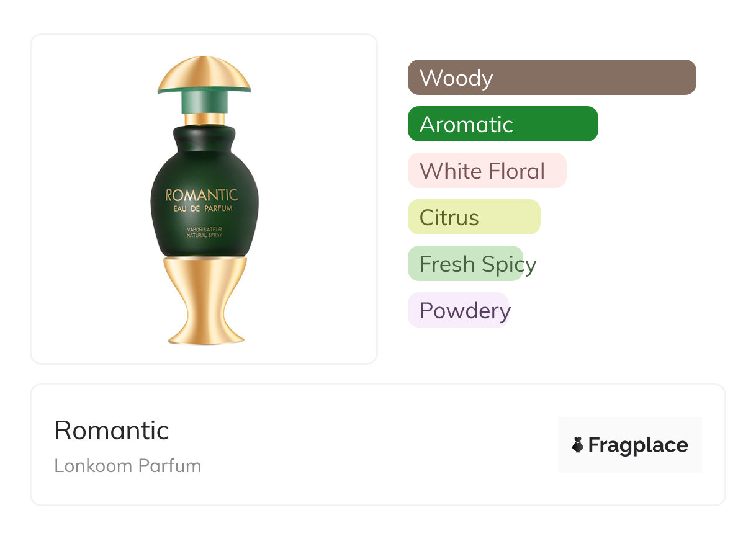The image size is (756, 536).
Task: Open the Romantic perfume title
Action: pyautogui.click(x=112, y=430)
